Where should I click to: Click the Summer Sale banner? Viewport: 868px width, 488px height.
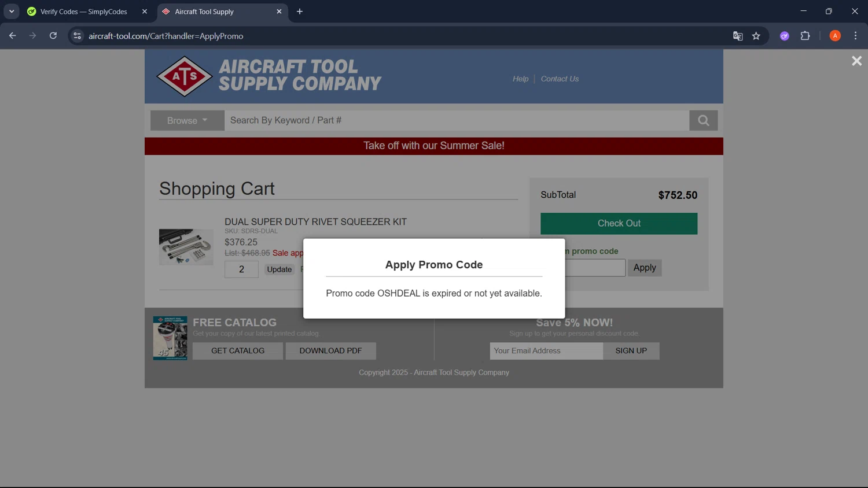(x=434, y=146)
